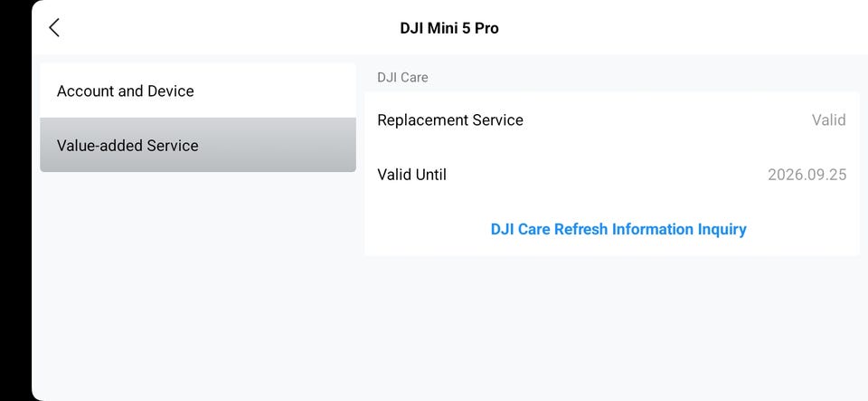Click the black strip at the left edge
This screenshot has width=868, height=401.
[14, 199]
